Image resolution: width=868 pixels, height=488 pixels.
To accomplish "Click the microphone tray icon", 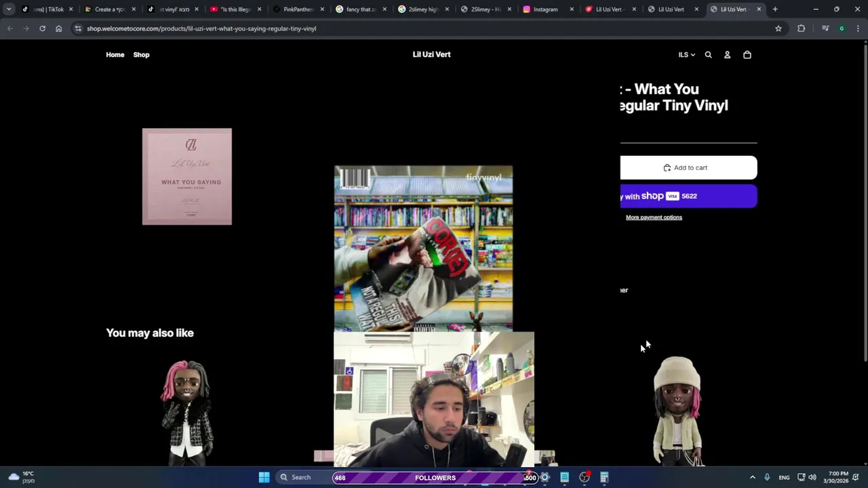I will click(x=767, y=477).
